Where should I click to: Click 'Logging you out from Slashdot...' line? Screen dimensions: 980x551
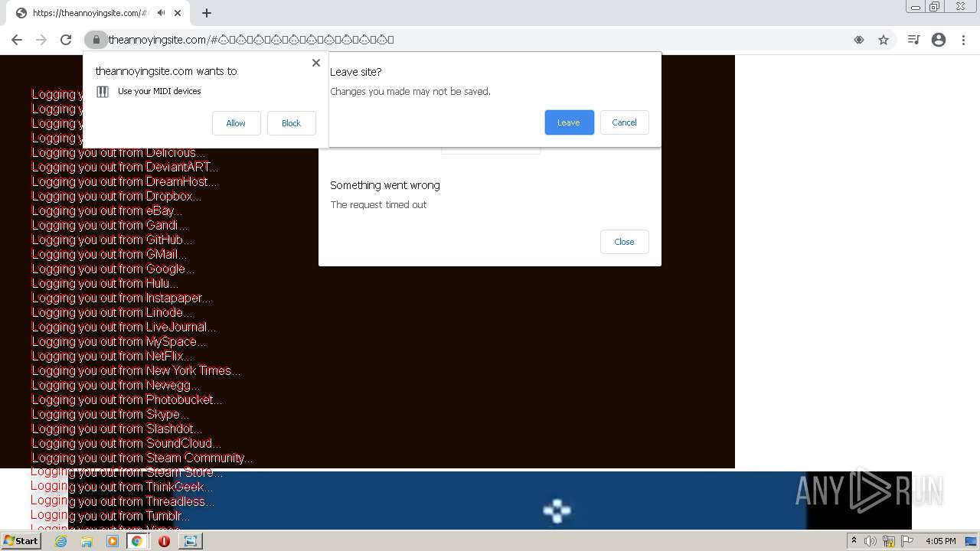coord(117,429)
